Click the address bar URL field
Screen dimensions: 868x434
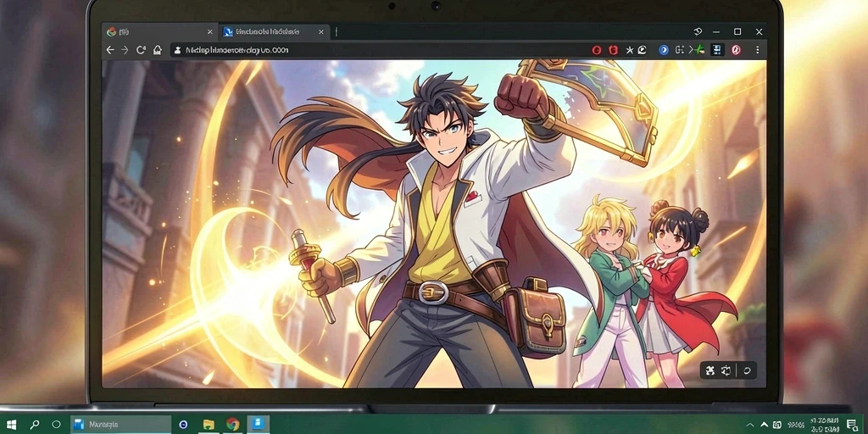(x=376, y=50)
